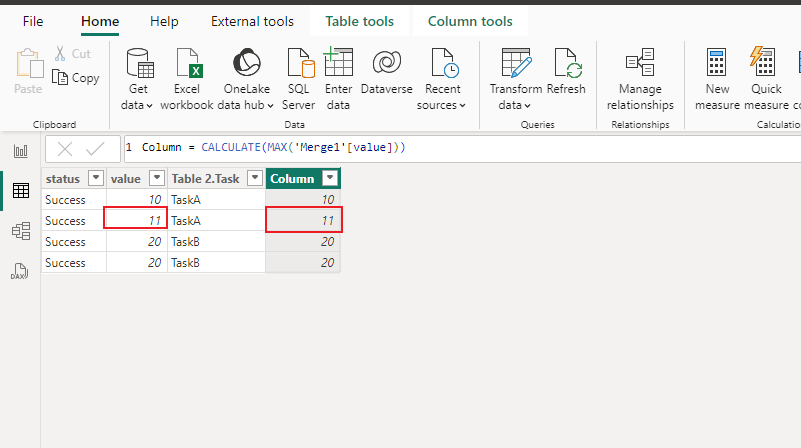
Task: Open Enter data table dialog
Action: click(338, 79)
